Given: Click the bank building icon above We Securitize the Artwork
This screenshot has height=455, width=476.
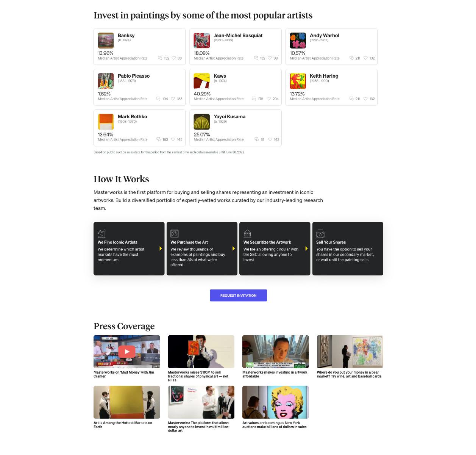Looking at the screenshot, I should click(247, 233).
